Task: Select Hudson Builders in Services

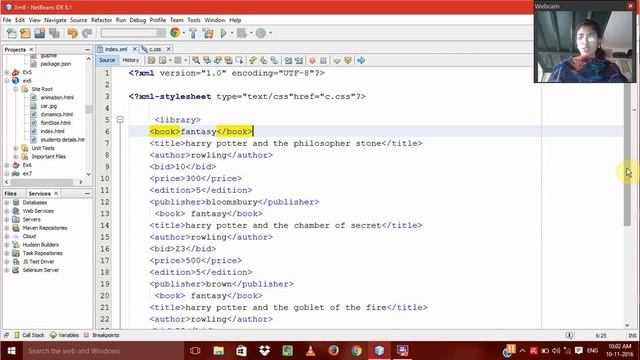Action: pos(41,244)
